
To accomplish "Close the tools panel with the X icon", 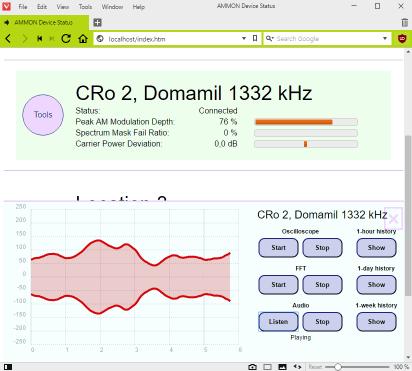I will click(x=394, y=219).
